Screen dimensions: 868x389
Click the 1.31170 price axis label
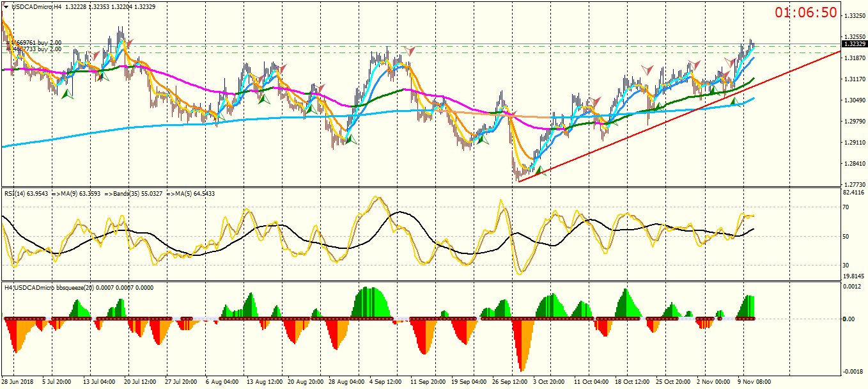pos(854,79)
